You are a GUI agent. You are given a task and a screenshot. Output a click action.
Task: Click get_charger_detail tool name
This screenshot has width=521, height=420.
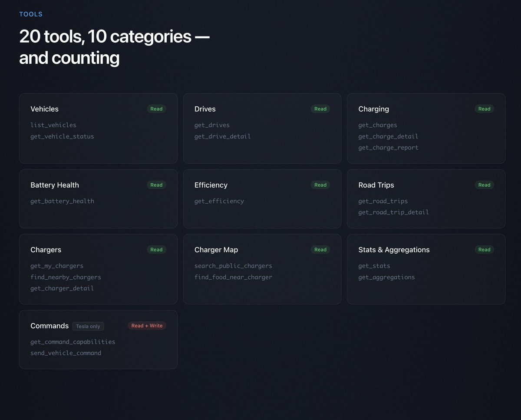click(x=62, y=288)
